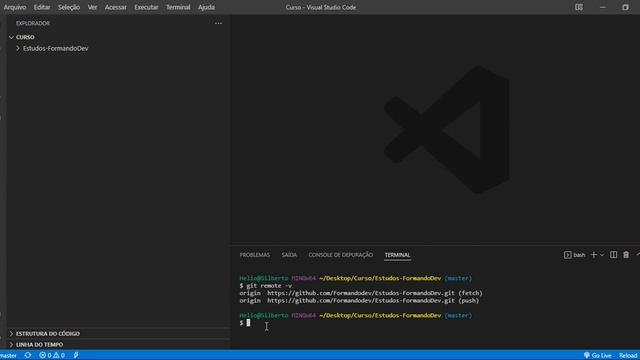640x360 pixels.
Task: Click the origin fetch URL line
Action: pyautogui.click(x=361, y=293)
